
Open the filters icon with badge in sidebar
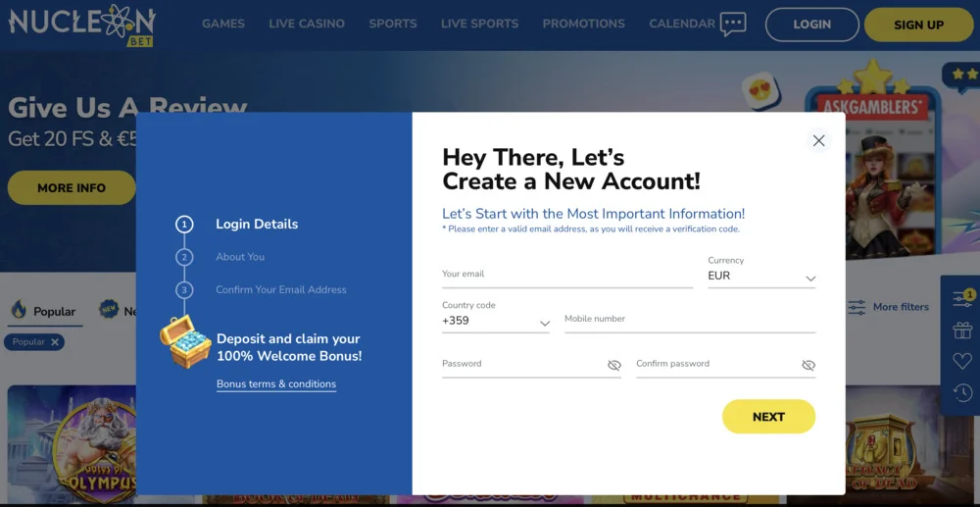[962, 298]
